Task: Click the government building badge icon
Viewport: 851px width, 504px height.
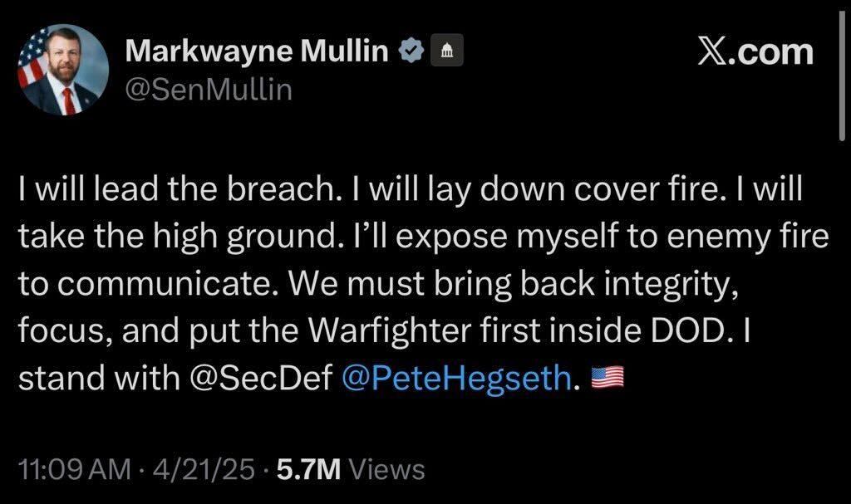Action: [x=445, y=52]
